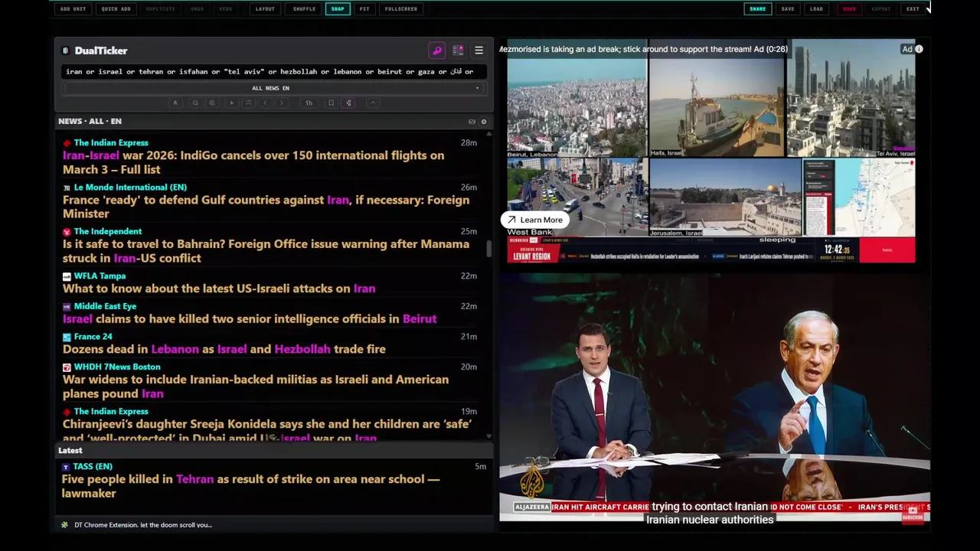Click QUICK ADD in top toolbar

[116, 9]
